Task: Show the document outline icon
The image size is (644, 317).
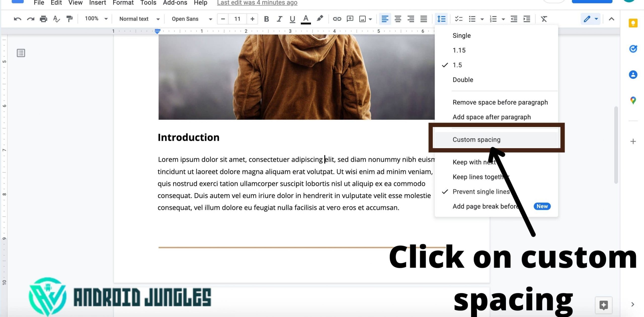Action: pos(21,53)
